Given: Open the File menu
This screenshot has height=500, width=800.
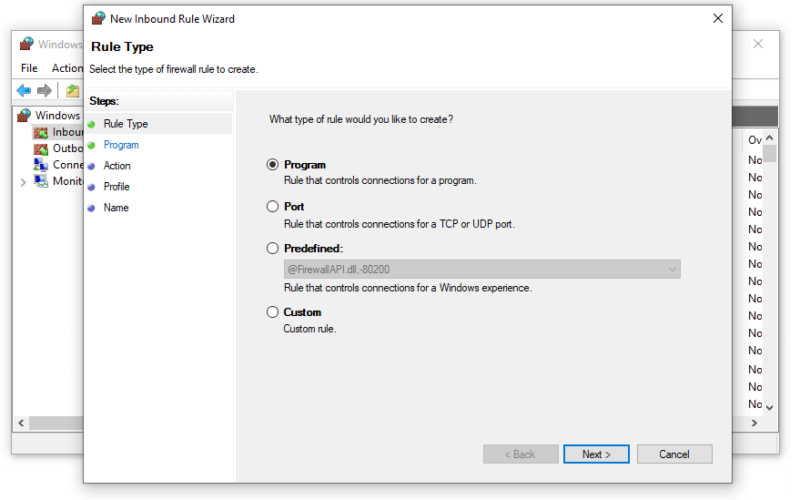Looking at the screenshot, I should [29, 68].
